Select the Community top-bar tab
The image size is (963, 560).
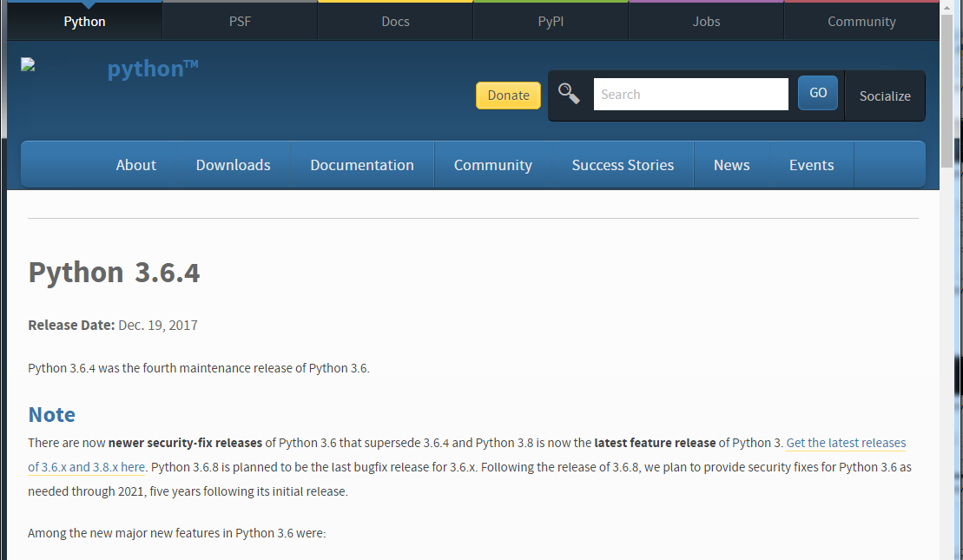pyautogui.click(x=861, y=22)
